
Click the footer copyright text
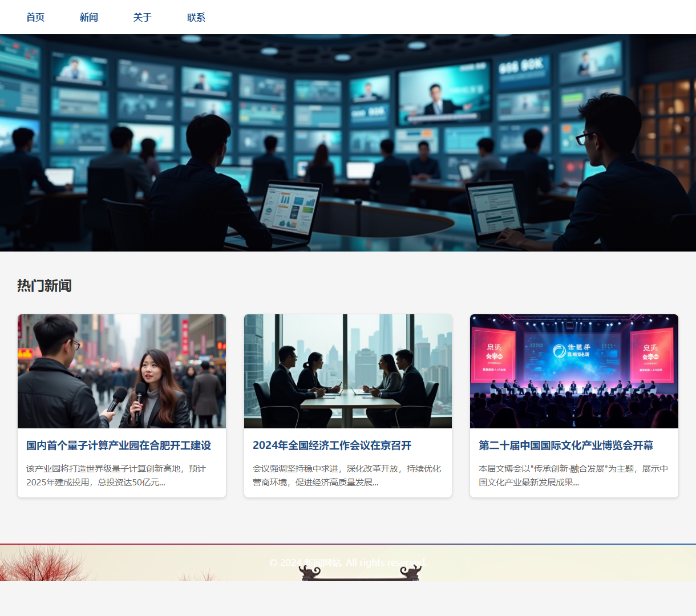[348, 562]
